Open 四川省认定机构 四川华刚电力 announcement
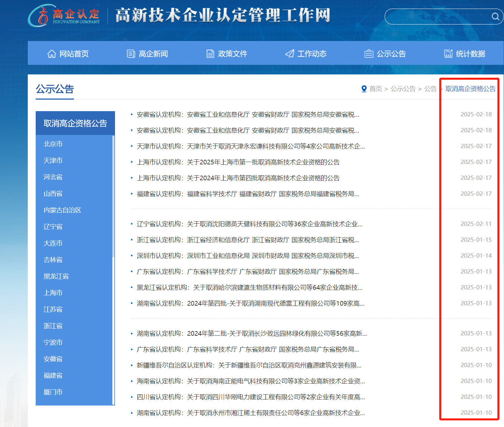 pos(251,397)
